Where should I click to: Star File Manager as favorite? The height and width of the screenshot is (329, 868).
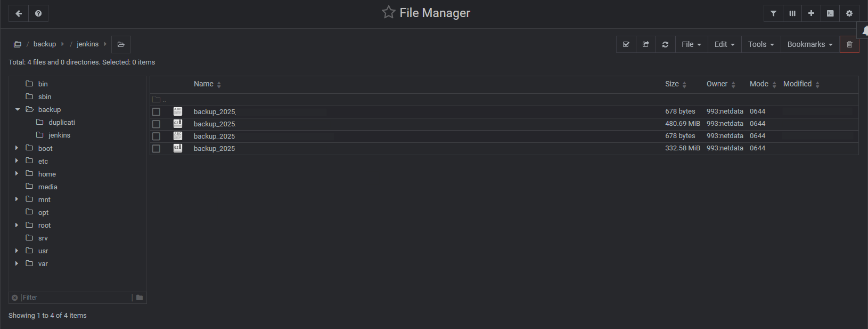[389, 12]
